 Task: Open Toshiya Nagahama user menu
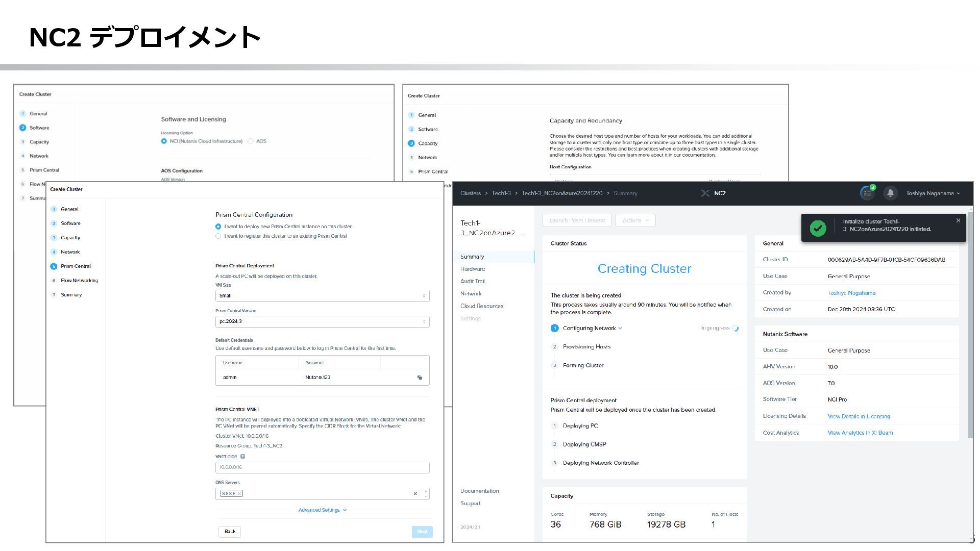[933, 193]
